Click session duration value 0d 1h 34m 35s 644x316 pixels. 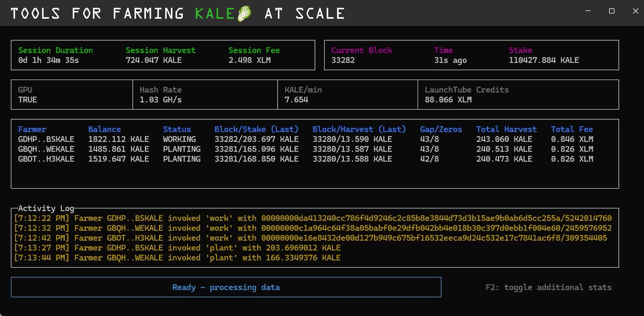pyautogui.click(x=48, y=60)
